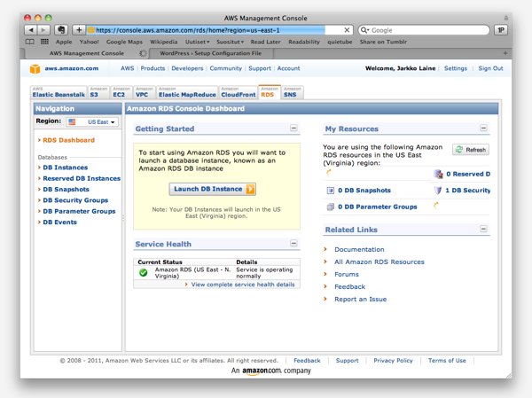Click the Evernote elephant toolbar icon
This screenshot has width=532, height=398.
pos(62,29)
